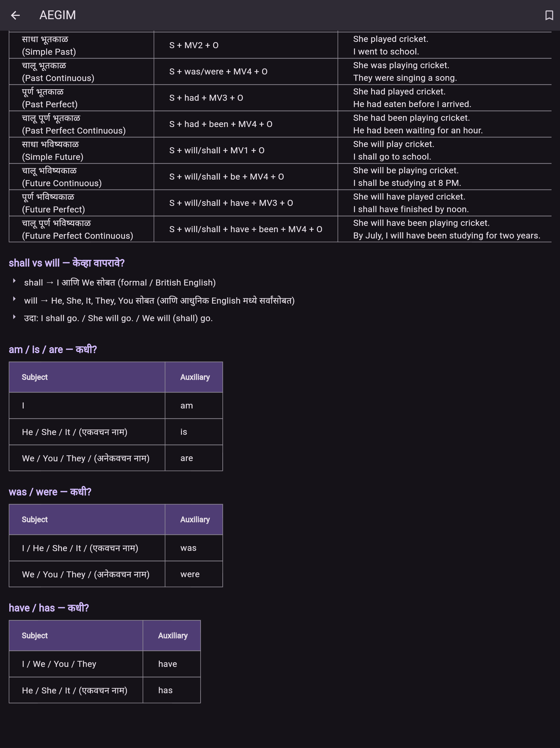Screen dimensions: 560x748
Task: Select Subject header in am/is/are table
Action: (x=87, y=377)
